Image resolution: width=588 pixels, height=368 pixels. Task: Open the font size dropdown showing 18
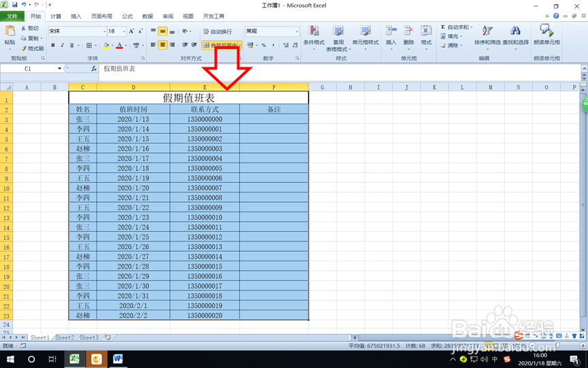point(124,31)
